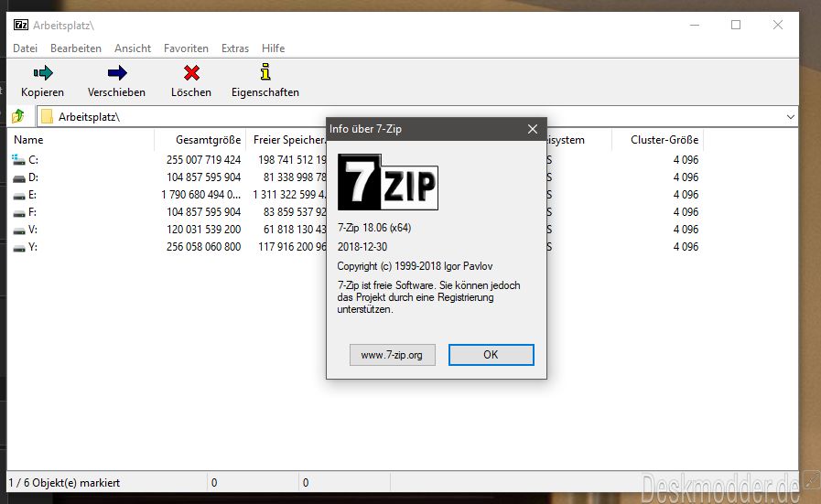Image resolution: width=821 pixels, height=504 pixels.
Task: Click version text 7-Zip 18.06 (x64)
Action: (x=374, y=228)
